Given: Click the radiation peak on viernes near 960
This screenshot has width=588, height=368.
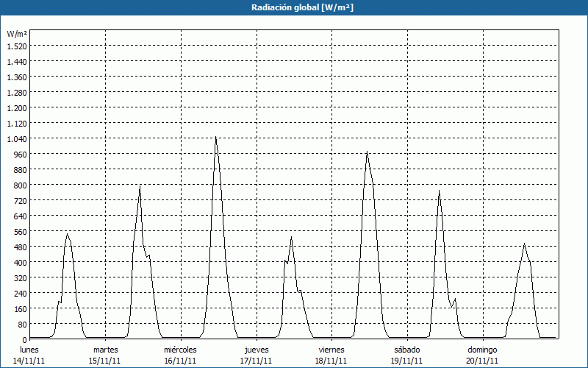Looking at the screenshot, I should point(367,152).
